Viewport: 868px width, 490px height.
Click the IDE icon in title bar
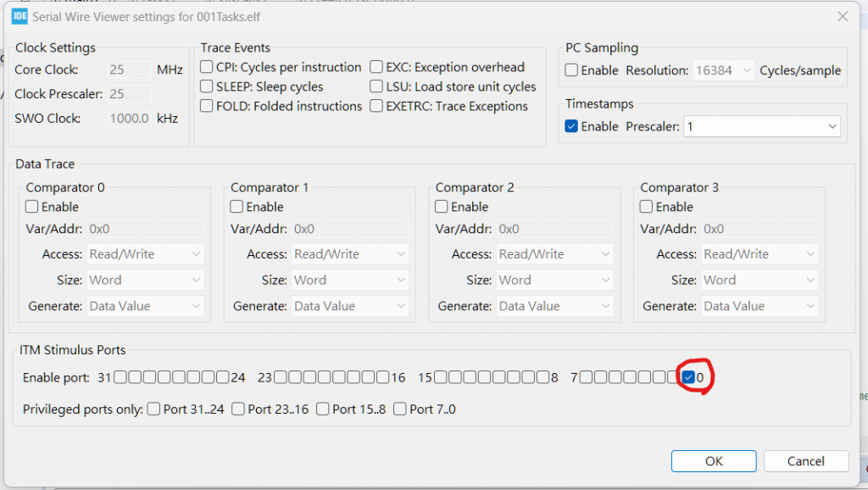pos(19,16)
